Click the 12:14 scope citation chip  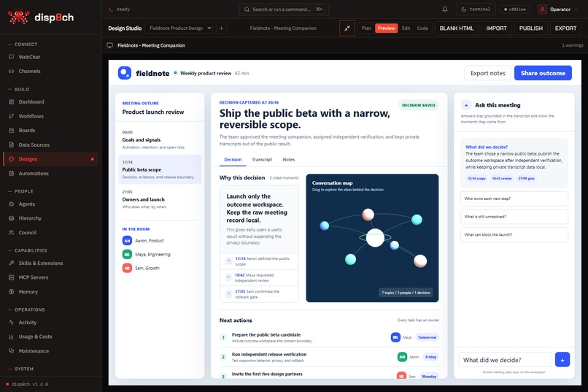tap(476, 179)
